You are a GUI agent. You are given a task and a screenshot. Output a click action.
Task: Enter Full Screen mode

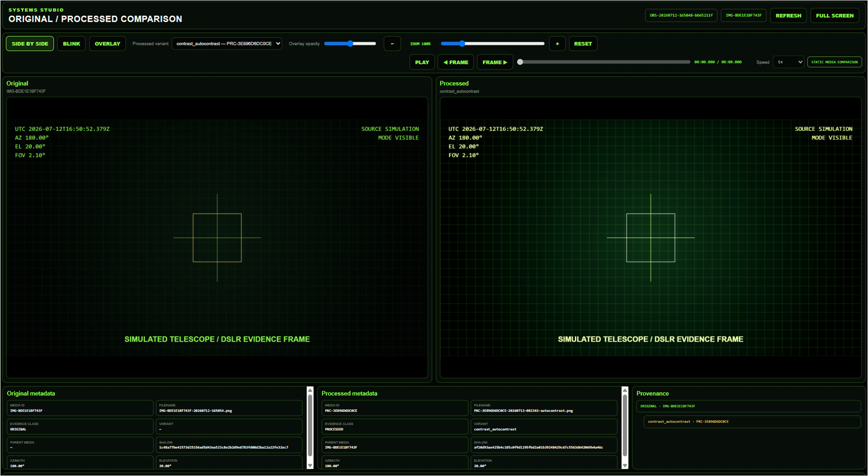(x=834, y=15)
